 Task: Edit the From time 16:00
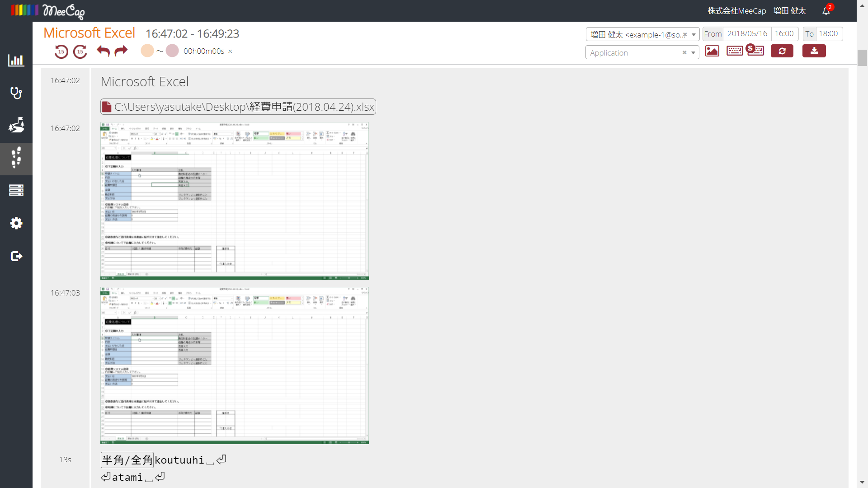(x=784, y=34)
